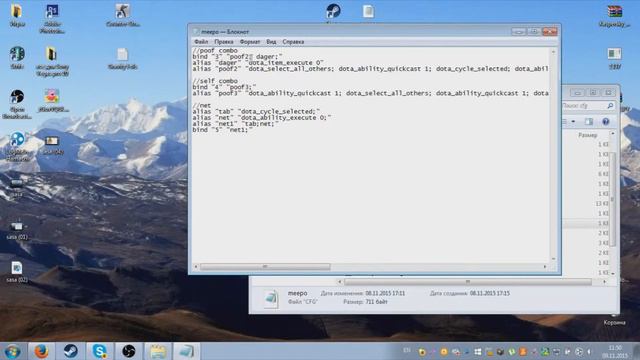Screen dimensions: 640x360
Task: Click the //self combo comment line
Action: (215, 81)
